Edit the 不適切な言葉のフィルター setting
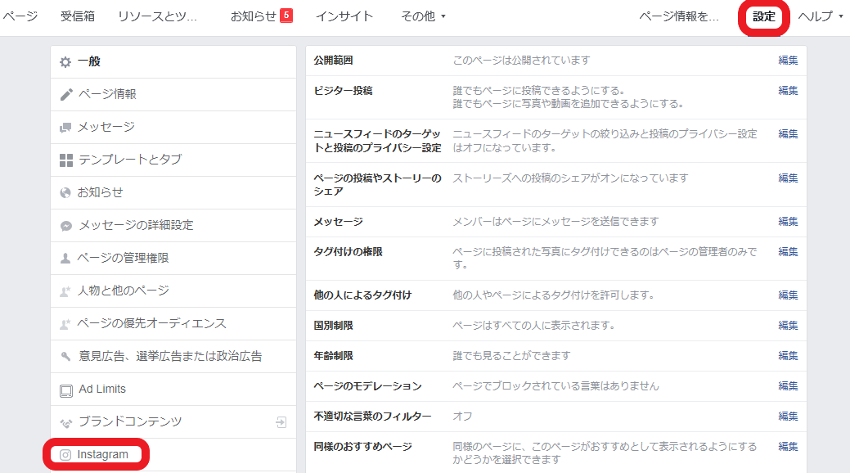850x474 pixels. (x=788, y=416)
